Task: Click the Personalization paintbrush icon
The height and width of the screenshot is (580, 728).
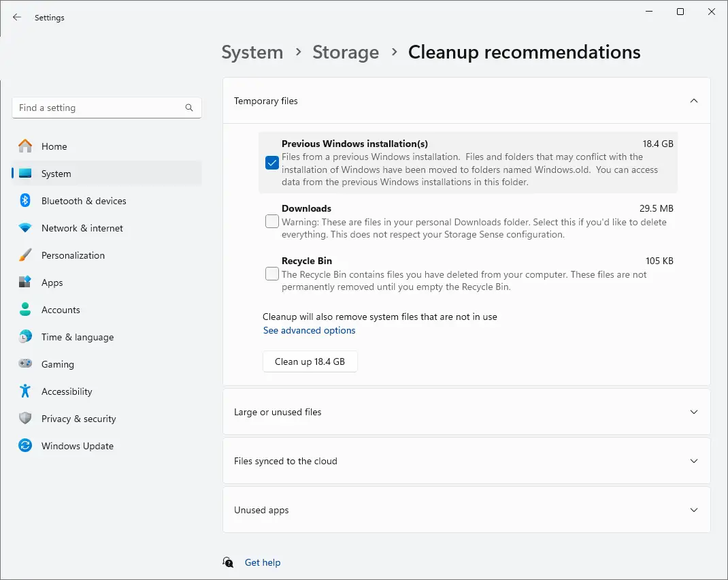Action: pyautogui.click(x=25, y=255)
